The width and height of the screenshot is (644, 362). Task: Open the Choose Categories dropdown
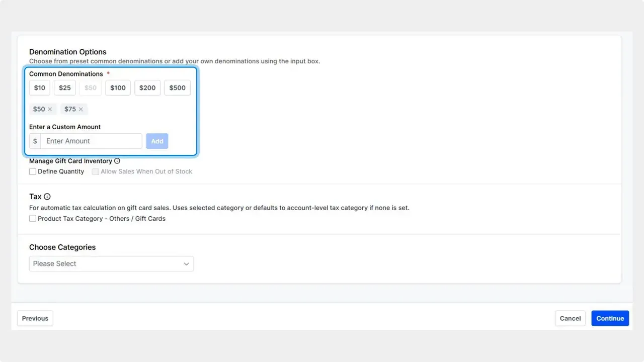[x=111, y=264]
